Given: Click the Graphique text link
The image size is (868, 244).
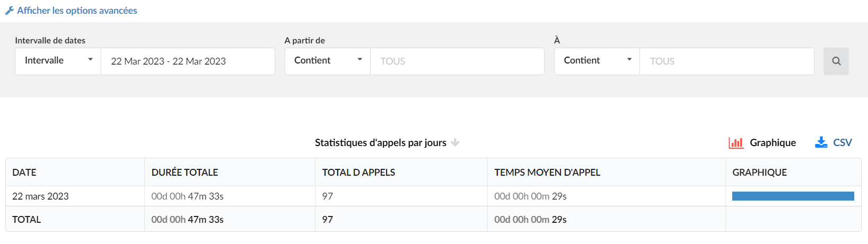Looking at the screenshot, I should 773,143.
